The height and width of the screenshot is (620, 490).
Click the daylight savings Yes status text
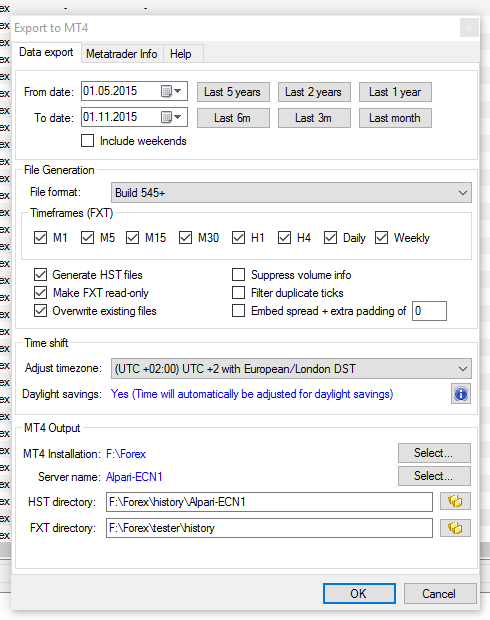pos(252,394)
